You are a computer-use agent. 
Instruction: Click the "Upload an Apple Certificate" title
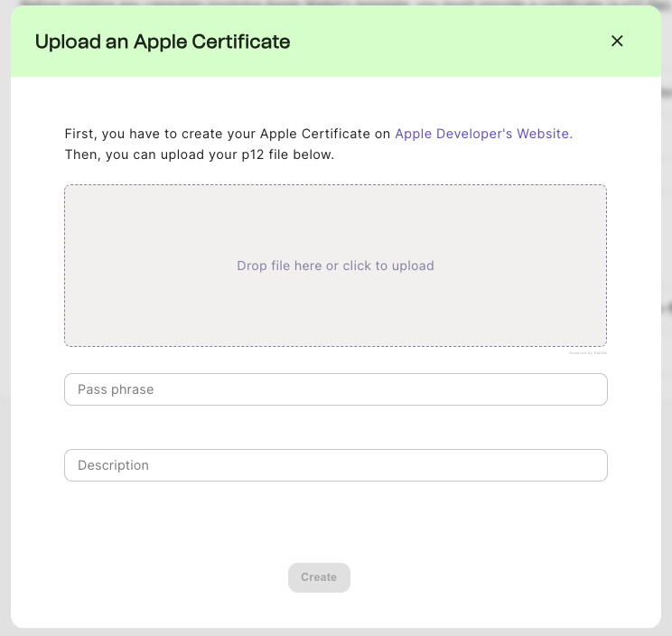(x=163, y=42)
